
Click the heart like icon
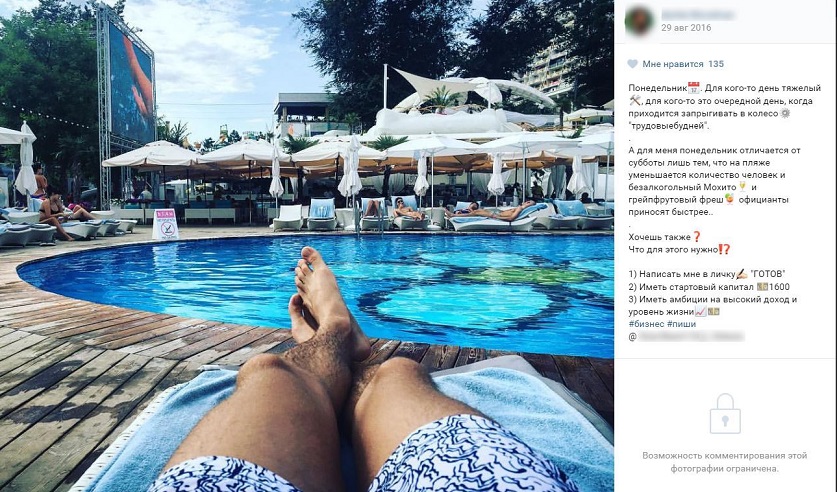click(633, 64)
